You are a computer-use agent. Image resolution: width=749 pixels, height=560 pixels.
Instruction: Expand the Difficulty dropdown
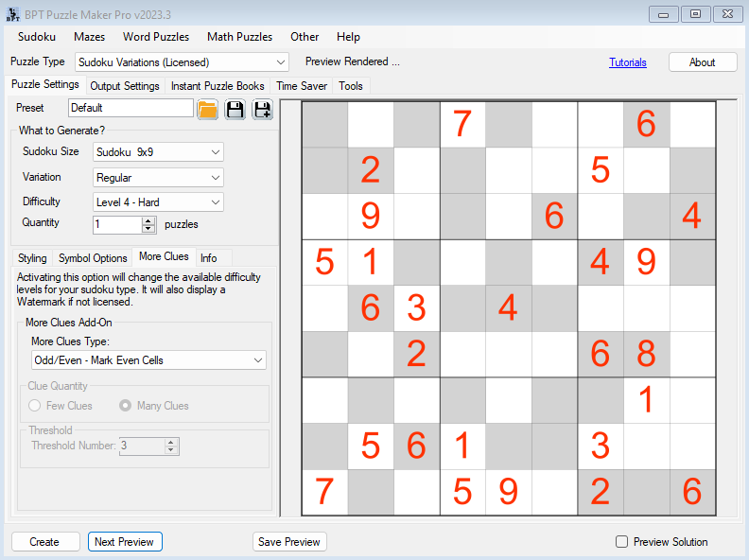(159, 201)
